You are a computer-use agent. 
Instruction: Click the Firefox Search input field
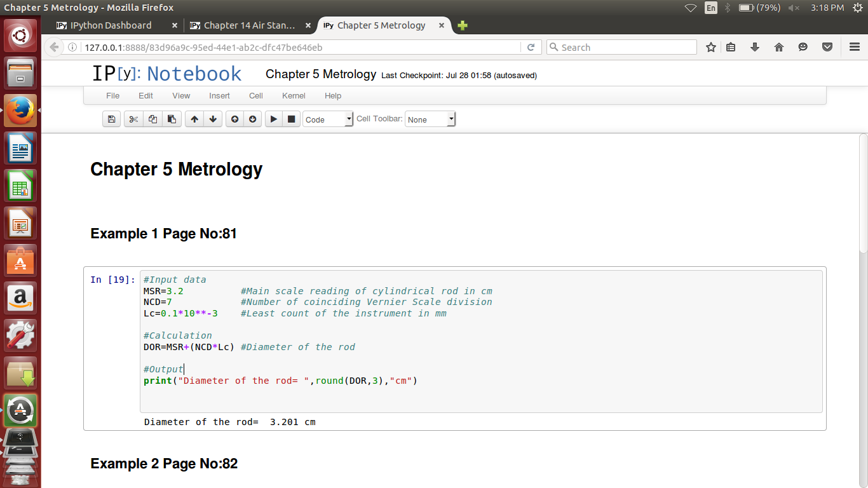click(626, 47)
